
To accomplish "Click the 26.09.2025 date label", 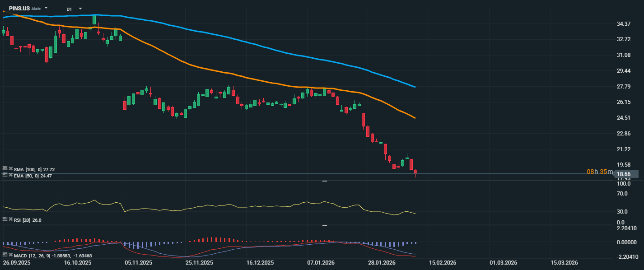I will tap(16, 262).
